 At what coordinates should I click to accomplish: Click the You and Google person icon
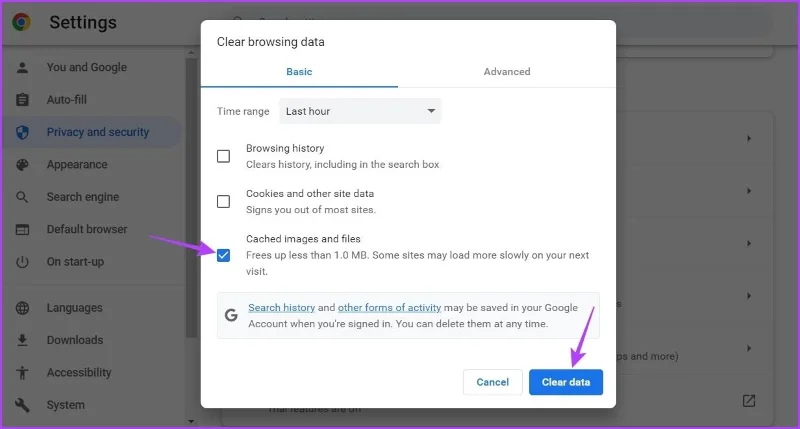tap(22, 67)
